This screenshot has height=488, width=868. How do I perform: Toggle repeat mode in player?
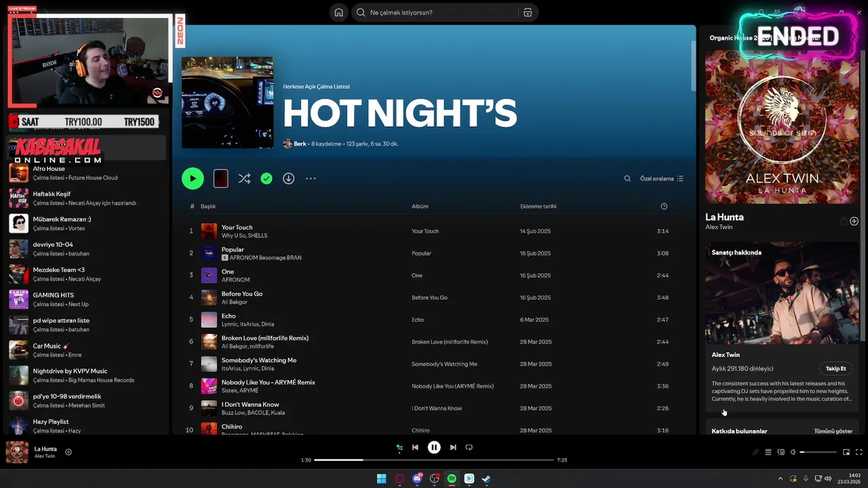[x=469, y=447]
